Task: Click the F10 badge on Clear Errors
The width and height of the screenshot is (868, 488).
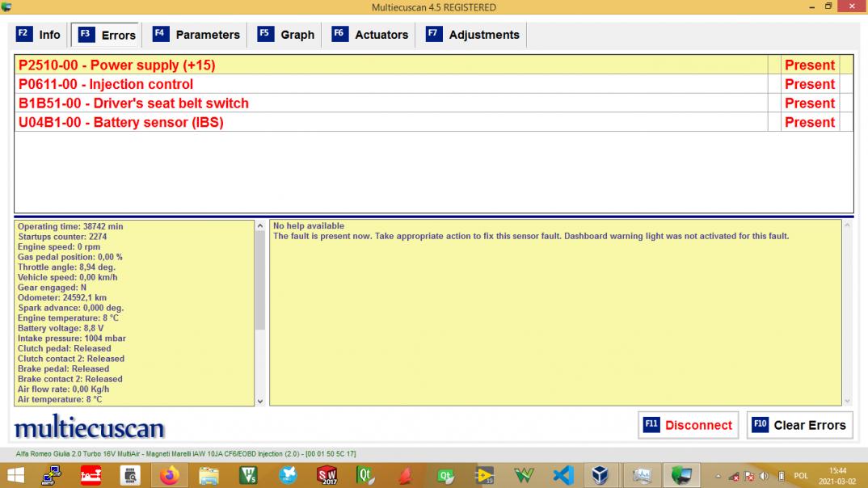Action: (760, 425)
